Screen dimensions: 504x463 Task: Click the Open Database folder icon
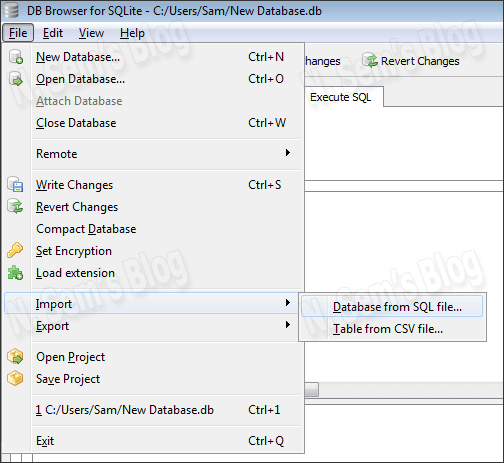(15, 79)
